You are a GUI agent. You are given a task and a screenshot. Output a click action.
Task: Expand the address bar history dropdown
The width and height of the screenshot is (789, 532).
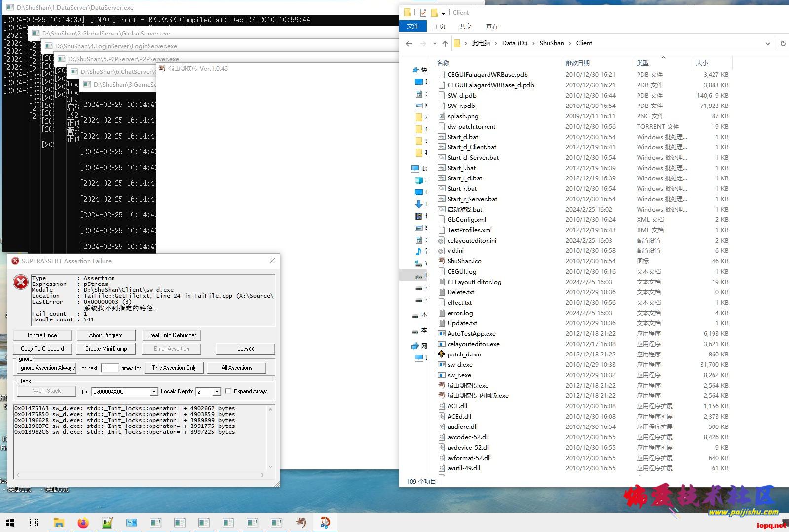click(767, 43)
